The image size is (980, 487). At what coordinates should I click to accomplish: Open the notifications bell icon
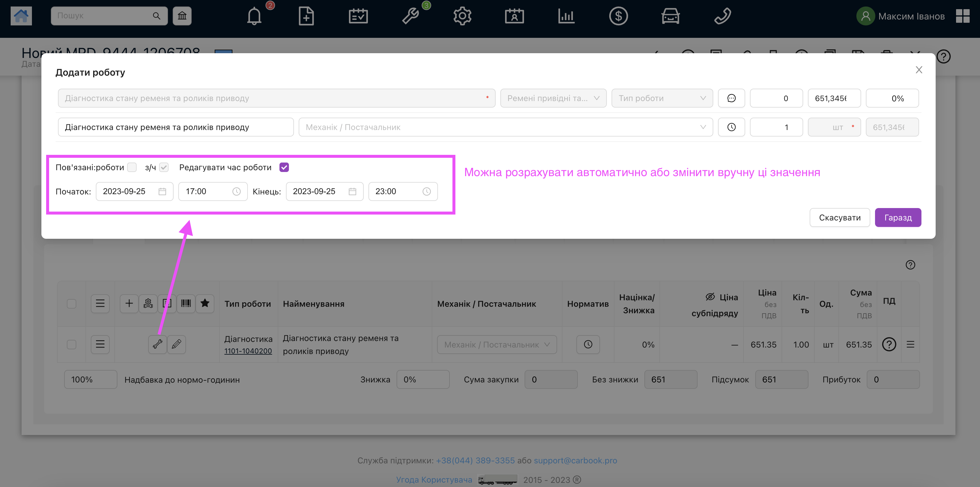click(254, 16)
